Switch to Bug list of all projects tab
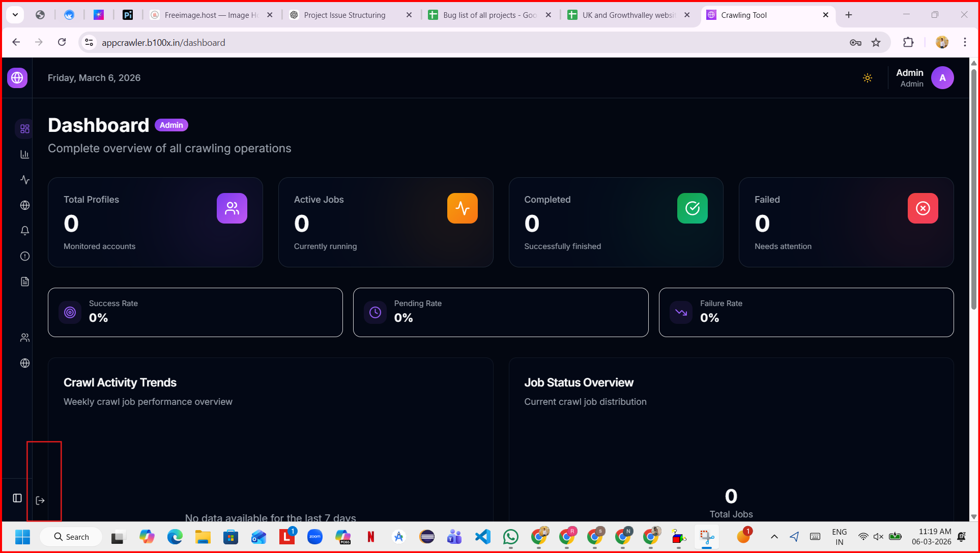 489,15
